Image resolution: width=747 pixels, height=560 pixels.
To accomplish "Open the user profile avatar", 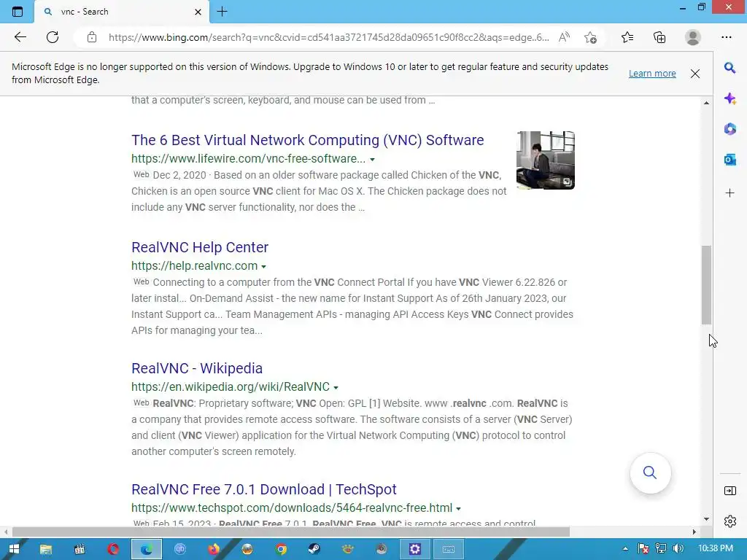I will pyautogui.click(x=693, y=37).
